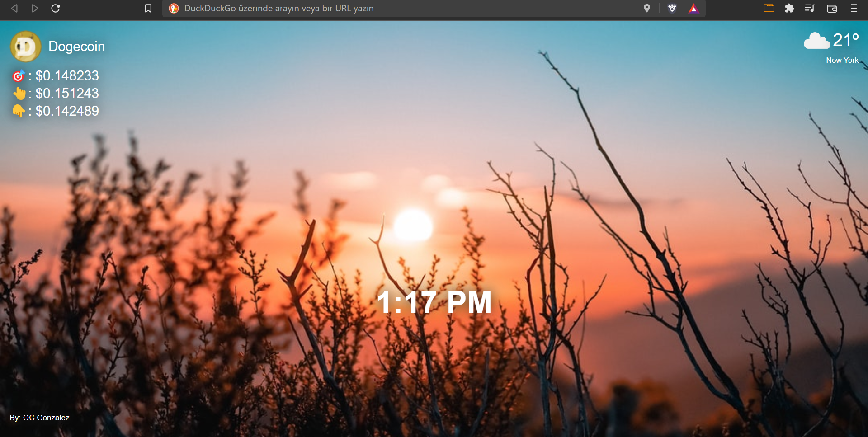Open the location permission icon

pyautogui.click(x=647, y=8)
